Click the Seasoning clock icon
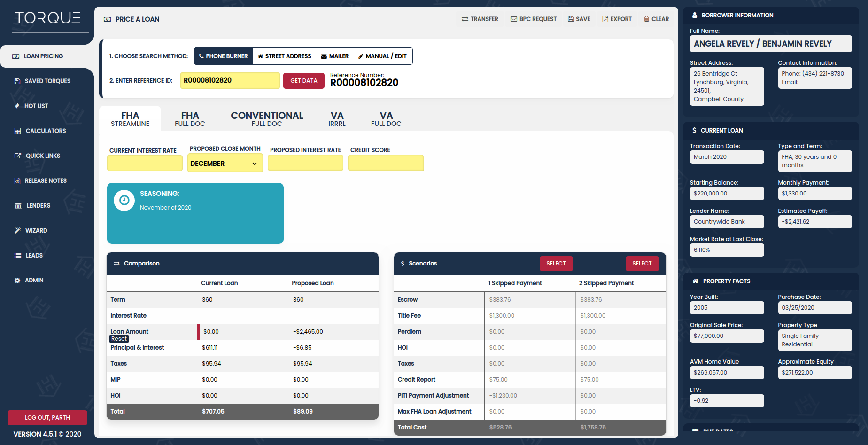868x445 pixels. pos(124,201)
